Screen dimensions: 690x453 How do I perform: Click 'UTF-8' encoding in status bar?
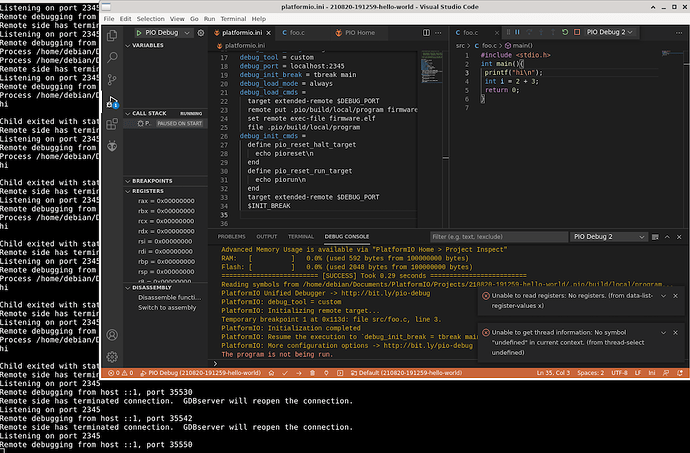[x=619, y=373]
